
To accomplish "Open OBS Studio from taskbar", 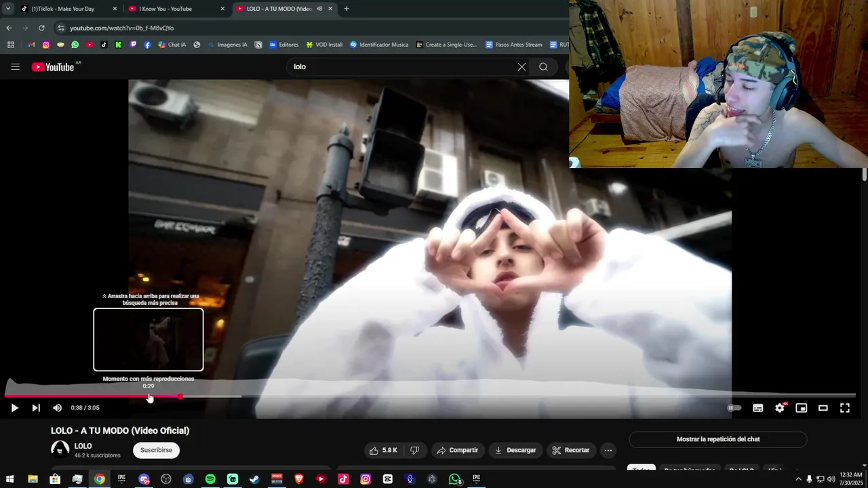I will coord(166,479).
